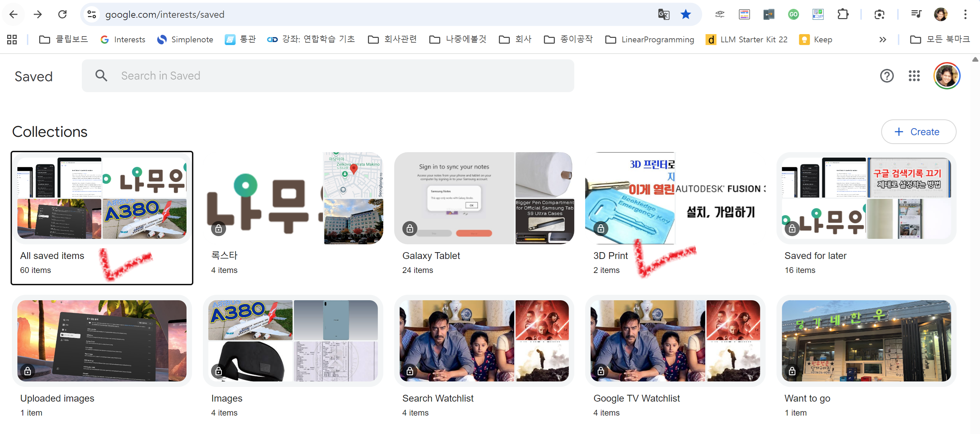Reload the page with the refresh icon
Screen dimensions: 980x434
62,14
